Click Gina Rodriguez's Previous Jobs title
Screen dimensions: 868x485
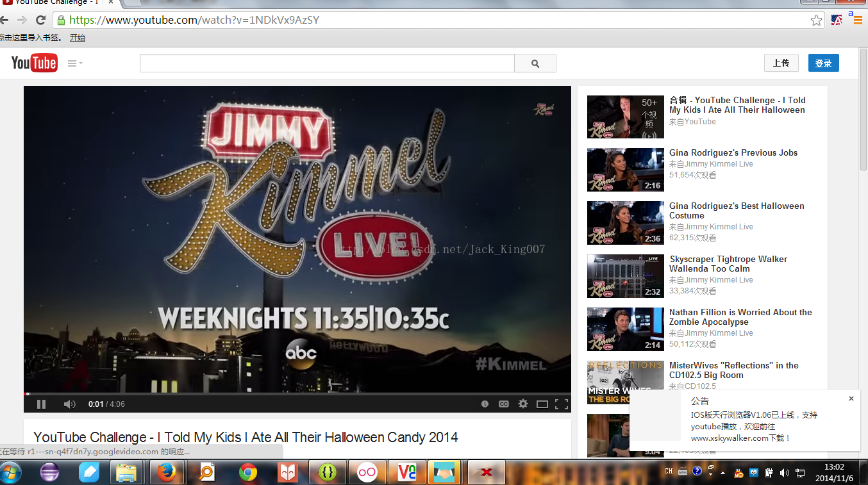click(x=733, y=152)
